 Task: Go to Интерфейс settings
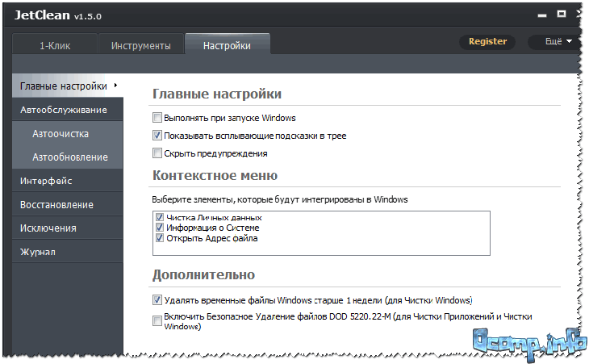68,181
